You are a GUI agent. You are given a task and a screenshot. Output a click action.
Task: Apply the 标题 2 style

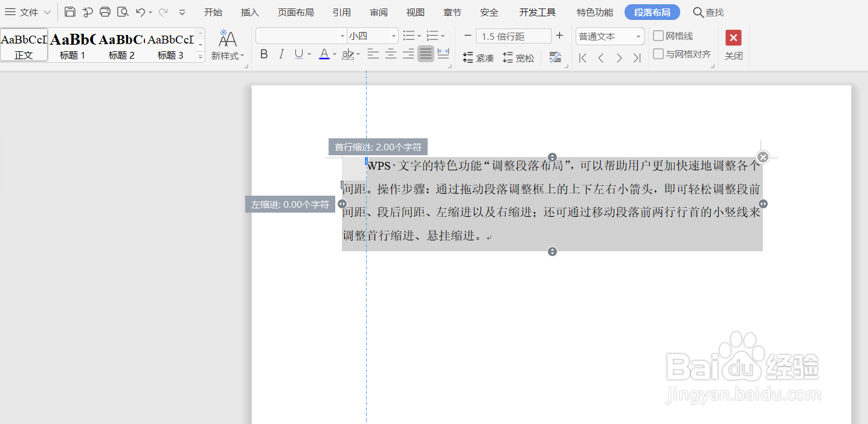[121, 45]
